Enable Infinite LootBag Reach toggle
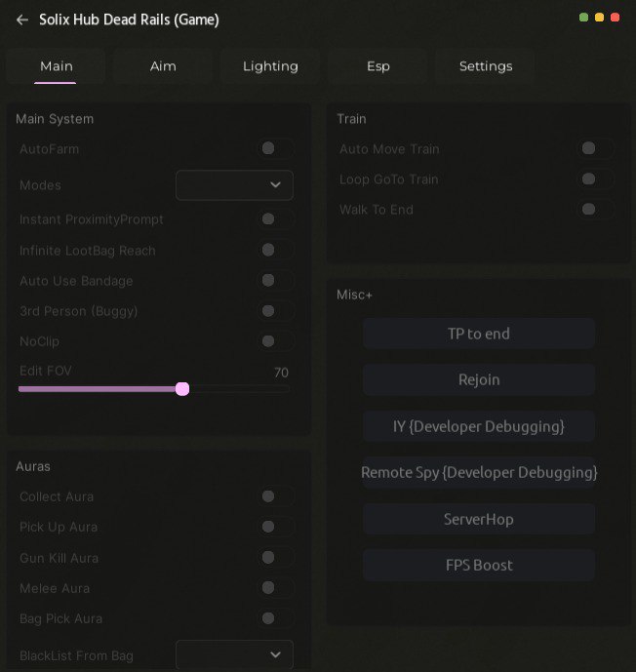636x672 pixels. (x=275, y=251)
